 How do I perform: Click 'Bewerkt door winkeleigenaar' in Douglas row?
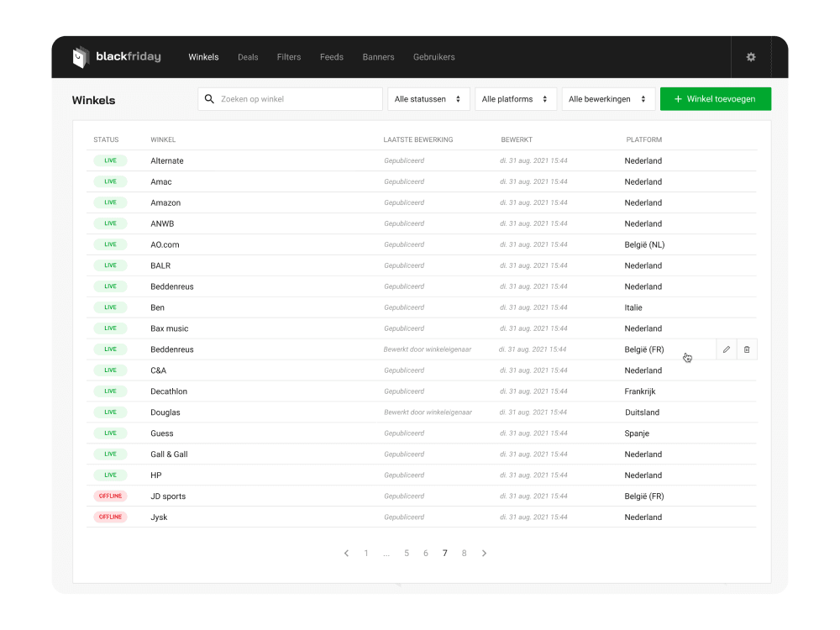coord(428,412)
